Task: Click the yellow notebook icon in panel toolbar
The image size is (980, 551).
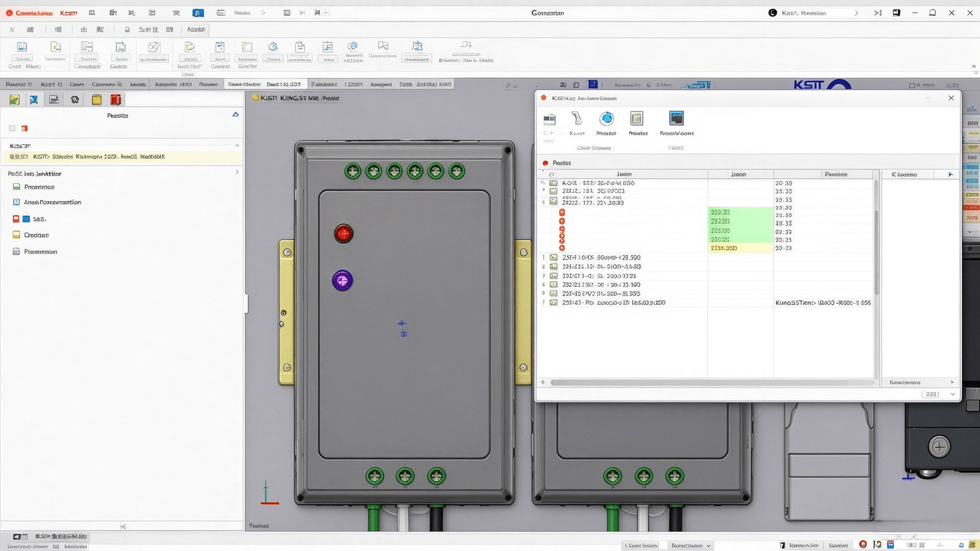Action: 97,99
